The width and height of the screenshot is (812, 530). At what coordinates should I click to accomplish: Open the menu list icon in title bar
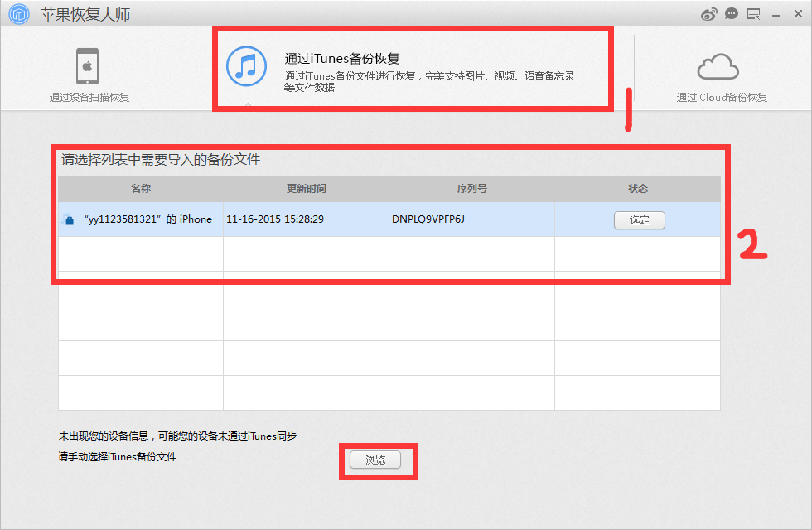(753, 14)
